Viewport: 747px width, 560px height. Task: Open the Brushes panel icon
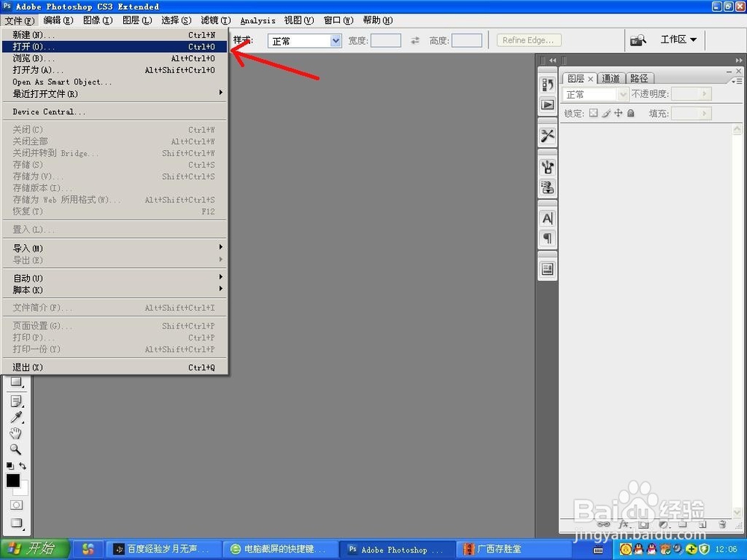pyautogui.click(x=548, y=167)
